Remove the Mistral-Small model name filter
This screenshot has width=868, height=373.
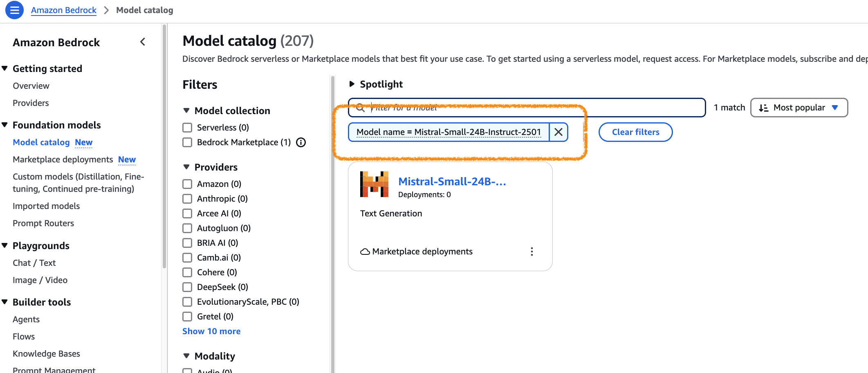click(x=558, y=132)
